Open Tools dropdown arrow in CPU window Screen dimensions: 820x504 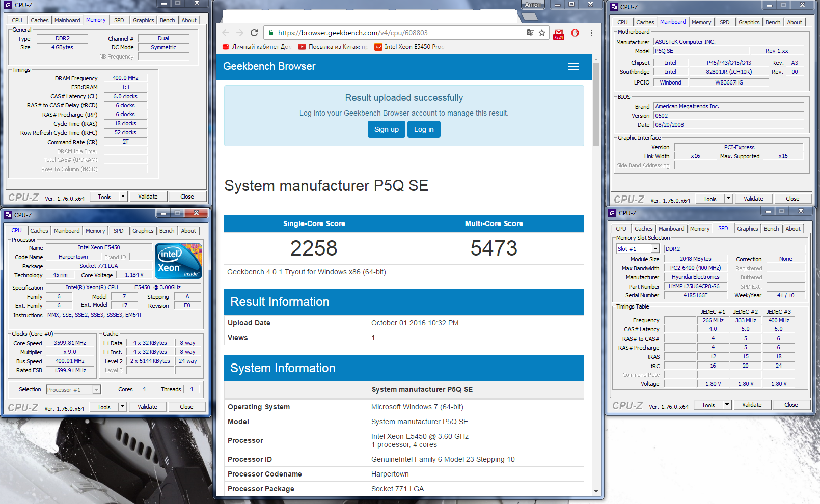point(122,407)
